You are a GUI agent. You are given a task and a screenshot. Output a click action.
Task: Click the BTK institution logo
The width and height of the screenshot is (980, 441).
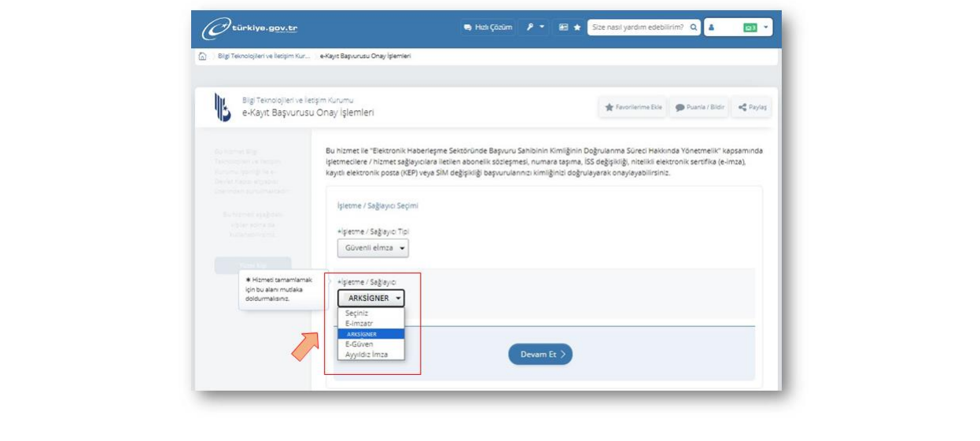223,107
